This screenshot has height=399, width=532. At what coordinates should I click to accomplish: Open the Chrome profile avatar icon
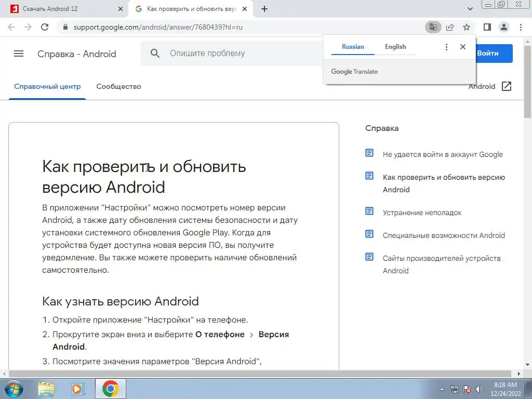tap(504, 27)
